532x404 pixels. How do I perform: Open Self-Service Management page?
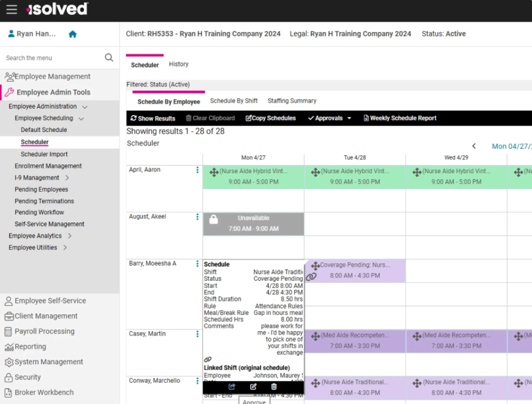click(x=49, y=224)
